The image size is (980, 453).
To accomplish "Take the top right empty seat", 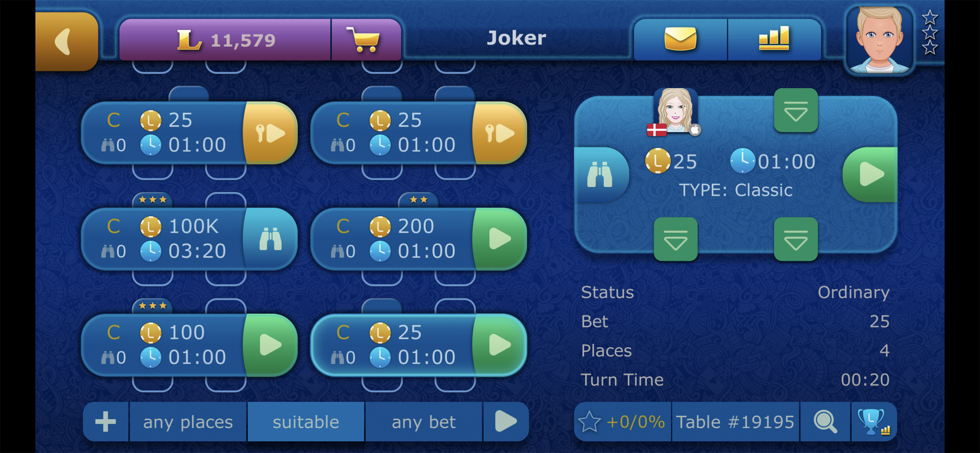I will (x=796, y=111).
